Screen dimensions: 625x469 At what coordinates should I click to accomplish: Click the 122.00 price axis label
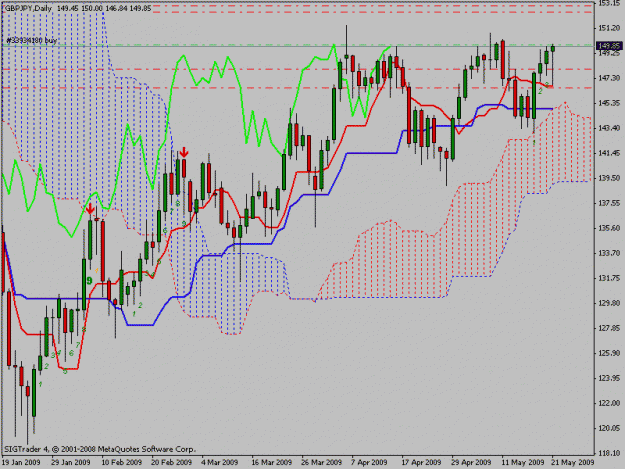point(609,403)
